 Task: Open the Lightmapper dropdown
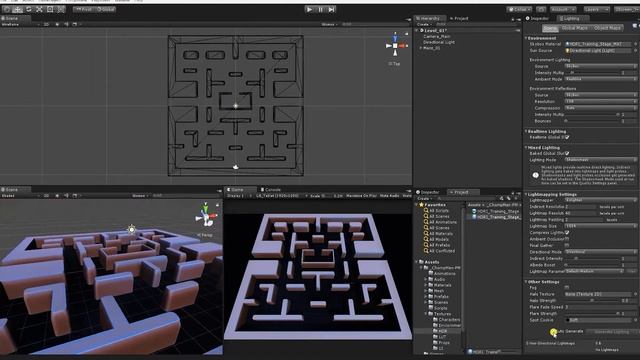[x=601, y=200]
